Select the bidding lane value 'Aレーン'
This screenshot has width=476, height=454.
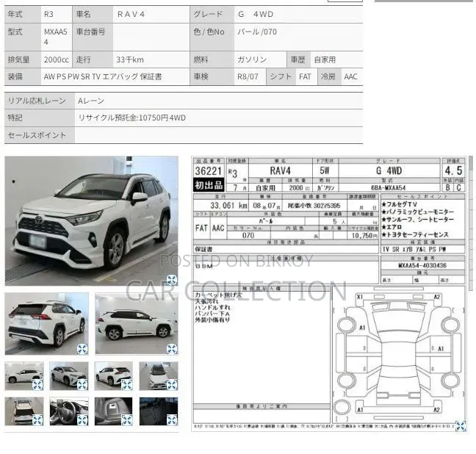(91, 101)
